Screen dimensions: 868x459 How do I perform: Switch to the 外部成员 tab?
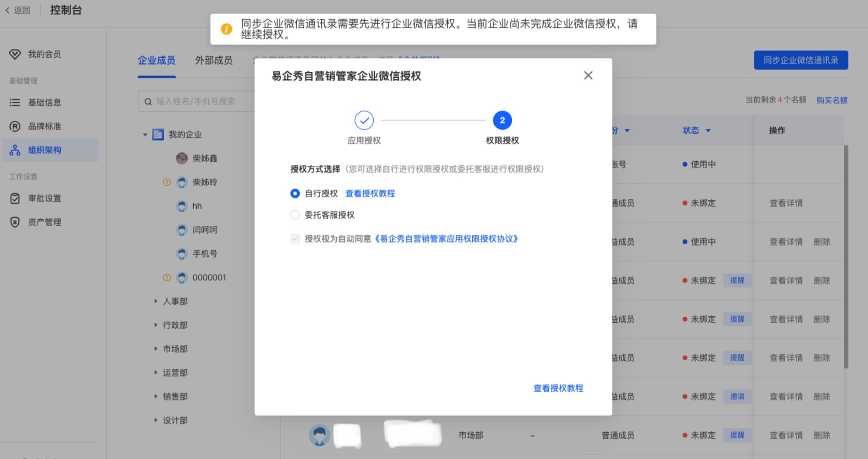[214, 60]
